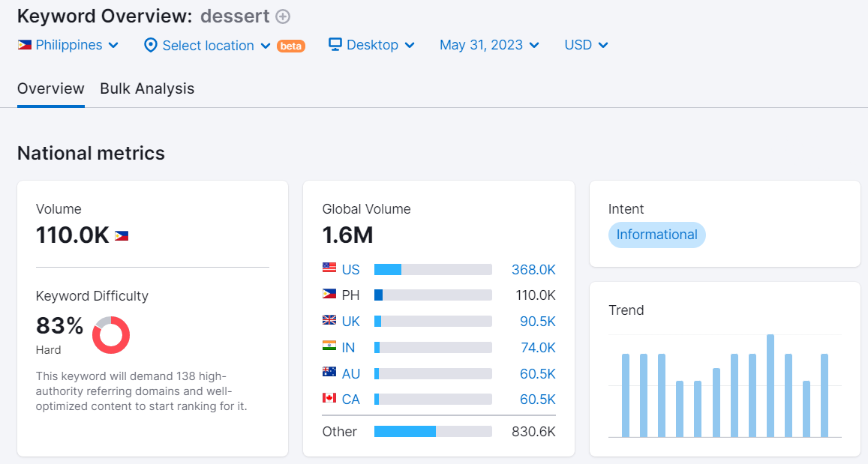This screenshot has height=464, width=868.
Task: Click the UK flag icon in Global Volume
Action: point(328,321)
